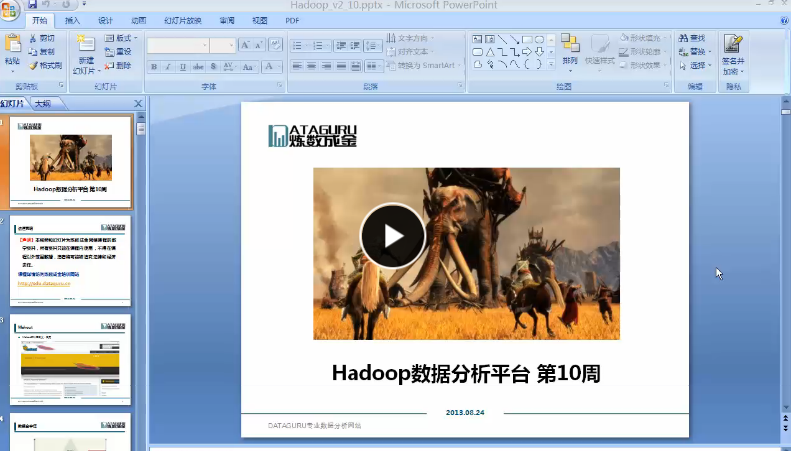Insert a text box from shapes gallery
791x474 pixels.
pyautogui.click(x=477, y=39)
